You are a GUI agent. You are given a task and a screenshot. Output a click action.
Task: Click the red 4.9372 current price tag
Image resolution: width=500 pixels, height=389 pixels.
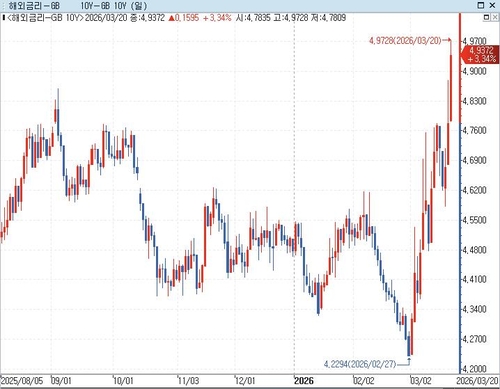point(480,54)
